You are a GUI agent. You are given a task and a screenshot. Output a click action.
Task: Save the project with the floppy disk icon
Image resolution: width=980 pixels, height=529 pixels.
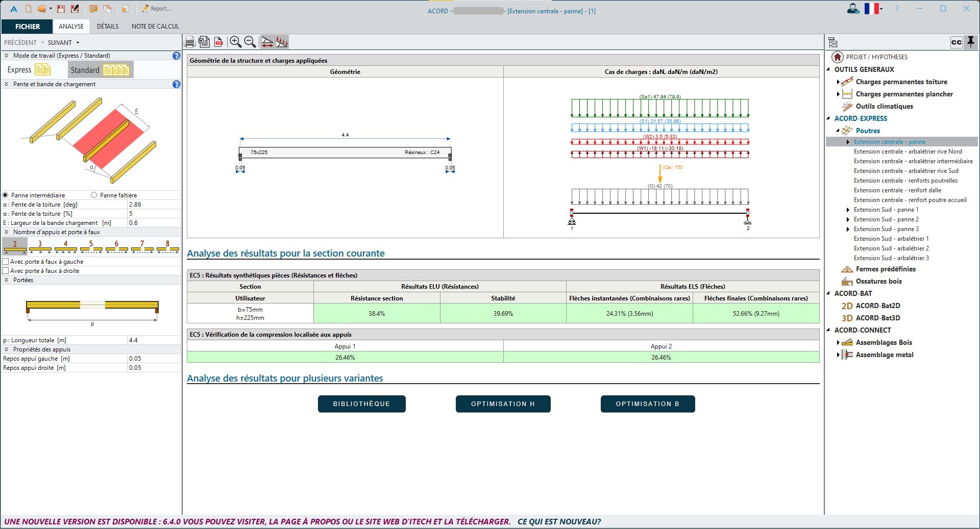(61, 9)
